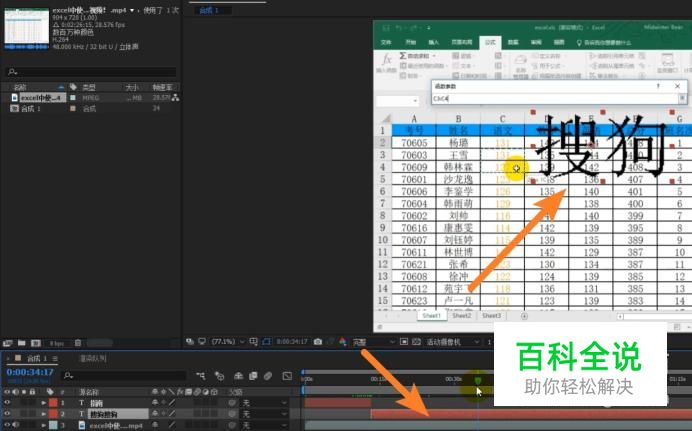Open the RGB channel display icon
The height and width of the screenshot is (431, 692).
coord(343,342)
